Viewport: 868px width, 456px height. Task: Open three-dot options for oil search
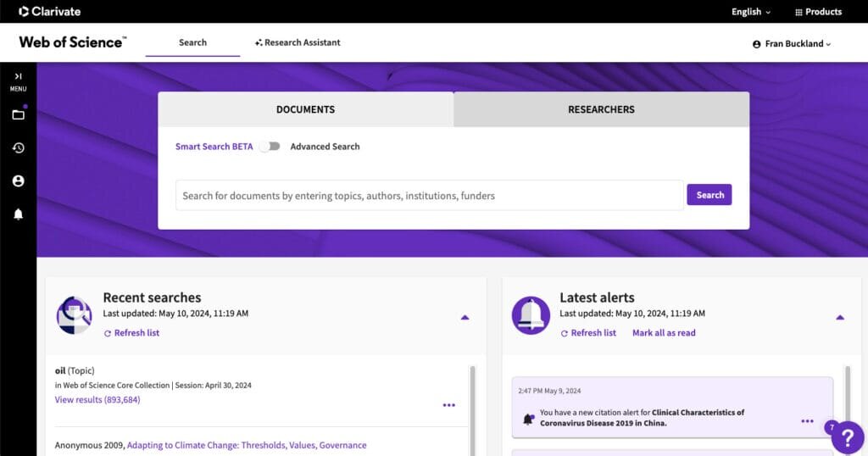coord(448,405)
